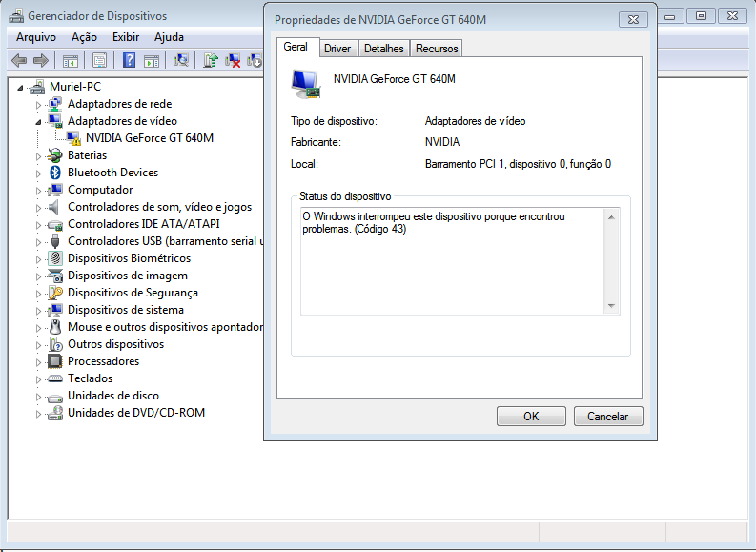Open the Ação menu
Viewport: 756px width, 552px height.
pos(85,37)
